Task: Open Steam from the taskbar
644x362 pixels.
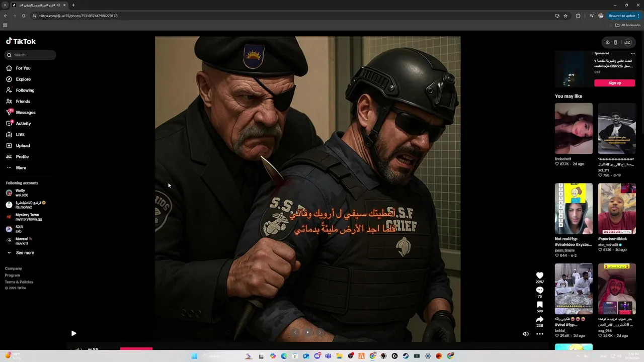Action: coord(406,356)
